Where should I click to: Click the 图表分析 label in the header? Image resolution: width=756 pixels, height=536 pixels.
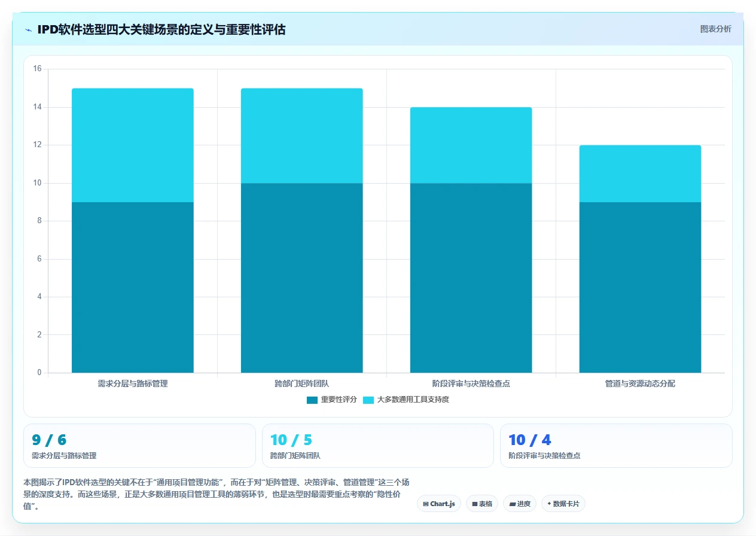715,29
